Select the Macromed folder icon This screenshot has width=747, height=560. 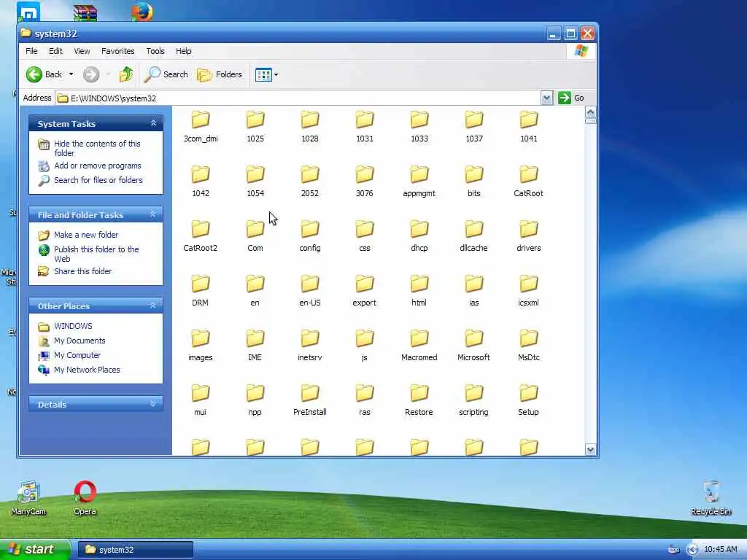click(x=419, y=338)
